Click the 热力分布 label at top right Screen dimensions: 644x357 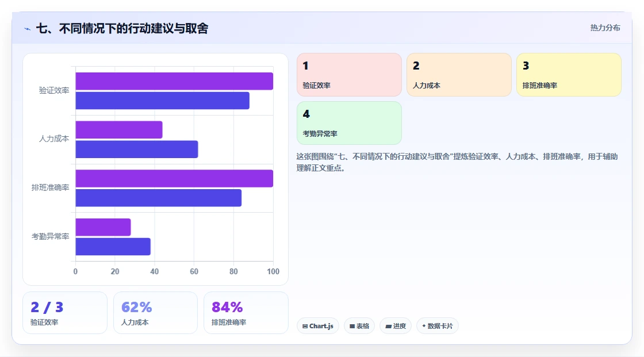click(x=605, y=28)
